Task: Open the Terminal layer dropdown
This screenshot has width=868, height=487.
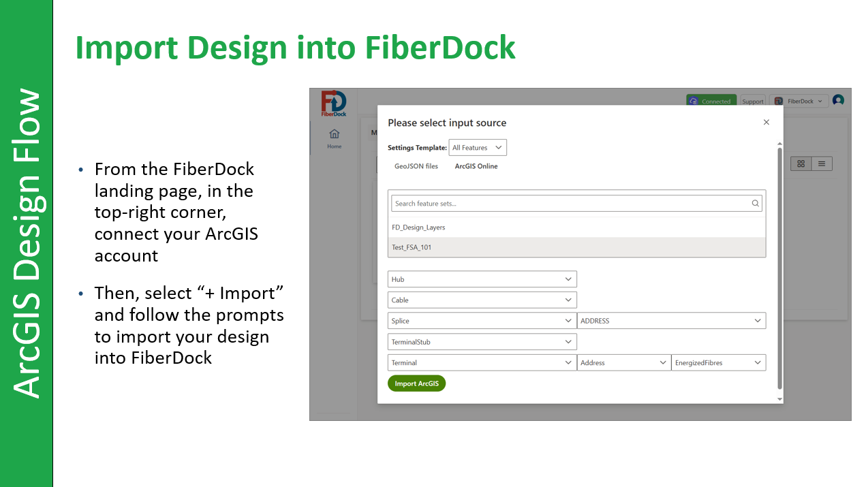Action: (482, 363)
